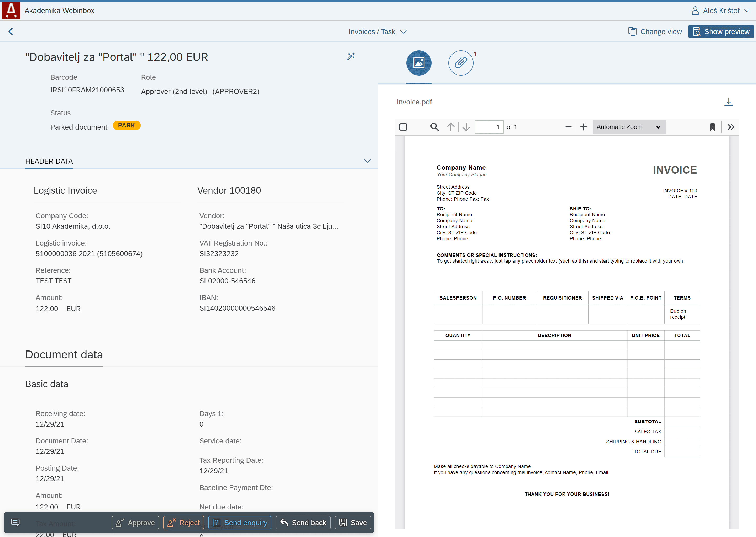This screenshot has width=756, height=537.
Task: Open the image preview tab icon
Action: (x=418, y=63)
